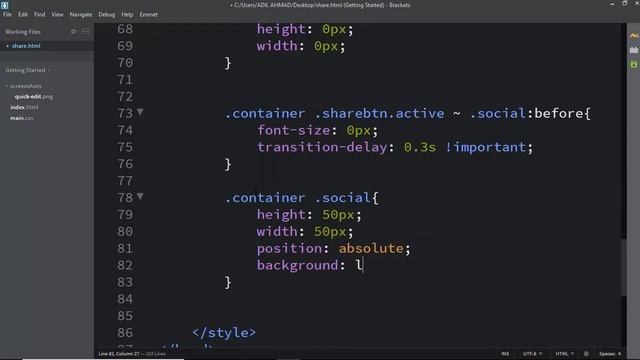Open the Emmet menu
Screen dimensions: 640x360
coord(149,14)
